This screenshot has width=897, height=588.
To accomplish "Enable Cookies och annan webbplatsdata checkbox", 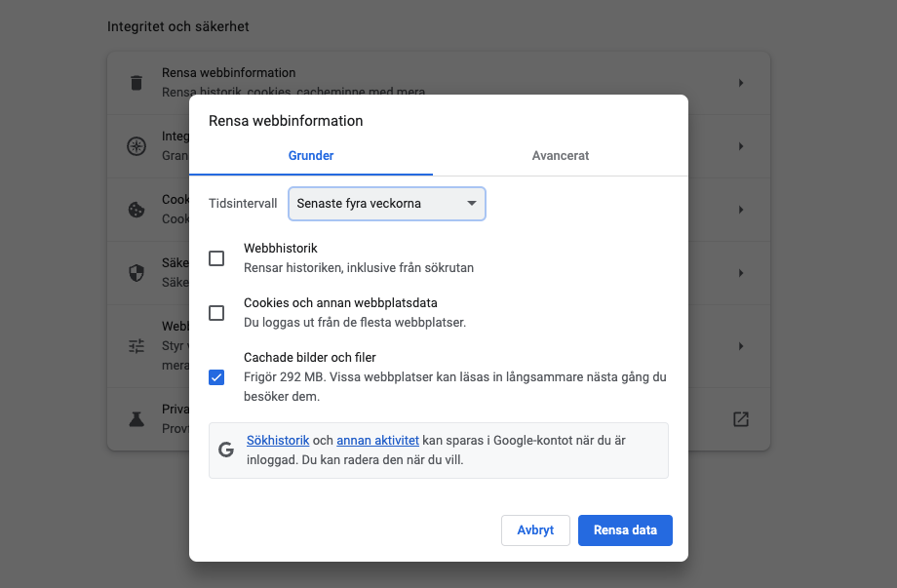I will point(216,313).
